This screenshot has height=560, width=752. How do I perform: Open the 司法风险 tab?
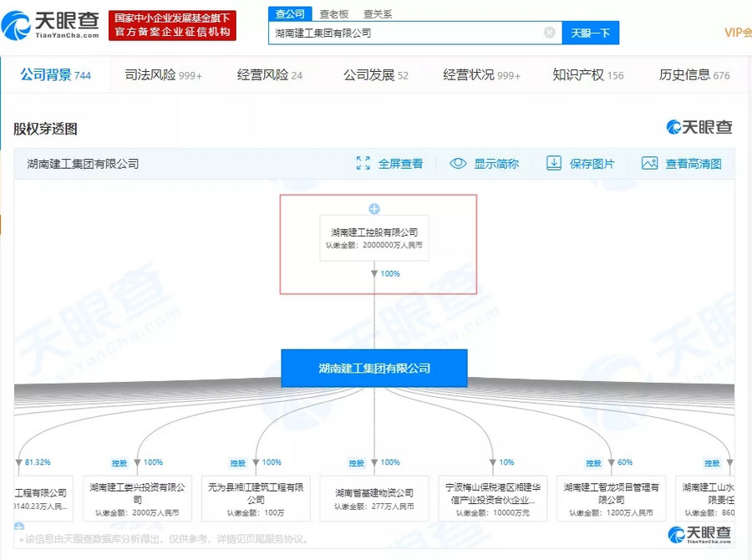point(163,75)
